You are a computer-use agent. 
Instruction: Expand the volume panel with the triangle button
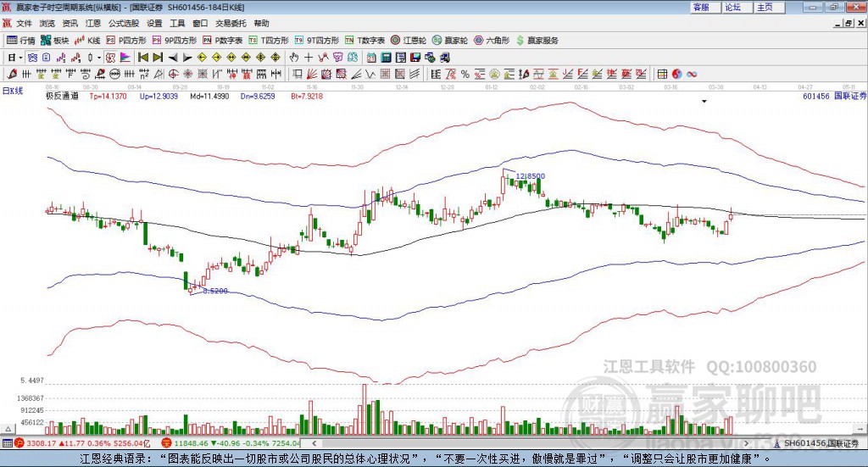point(8,428)
